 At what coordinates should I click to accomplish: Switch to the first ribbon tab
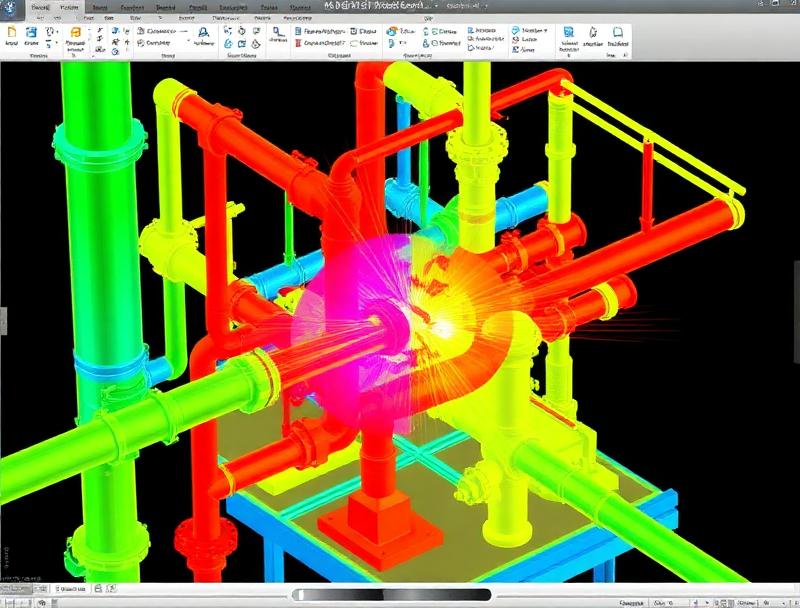pos(40,8)
